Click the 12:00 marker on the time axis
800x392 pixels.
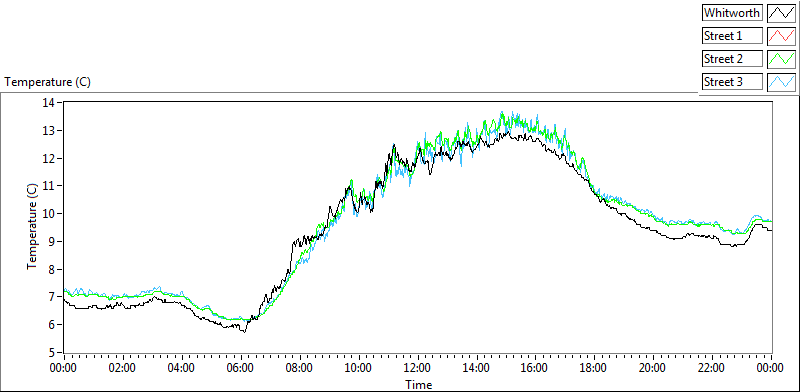pyautogui.click(x=418, y=367)
